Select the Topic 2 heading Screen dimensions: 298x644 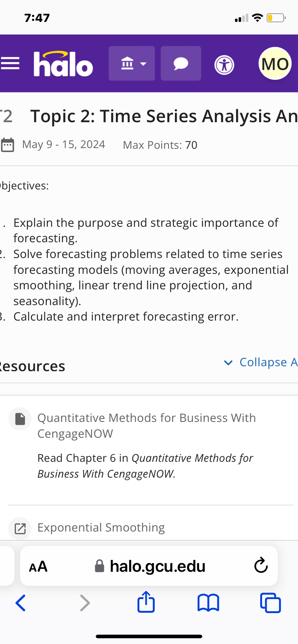tap(162, 116)
